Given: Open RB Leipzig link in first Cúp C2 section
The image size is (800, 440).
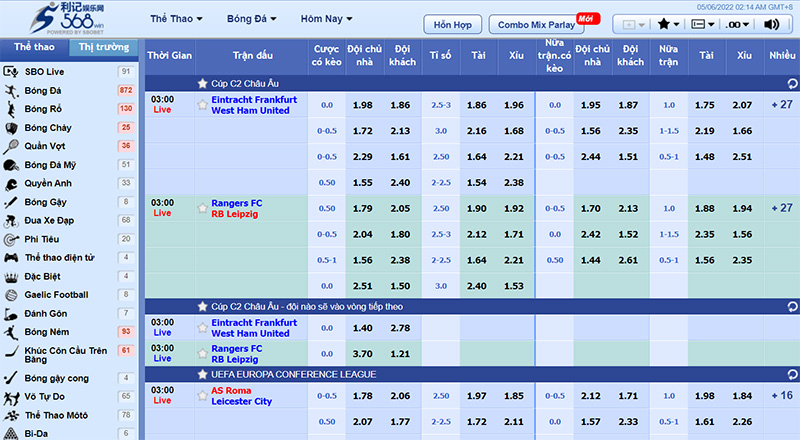Looking at the screenshot, I should pos(235,214).
